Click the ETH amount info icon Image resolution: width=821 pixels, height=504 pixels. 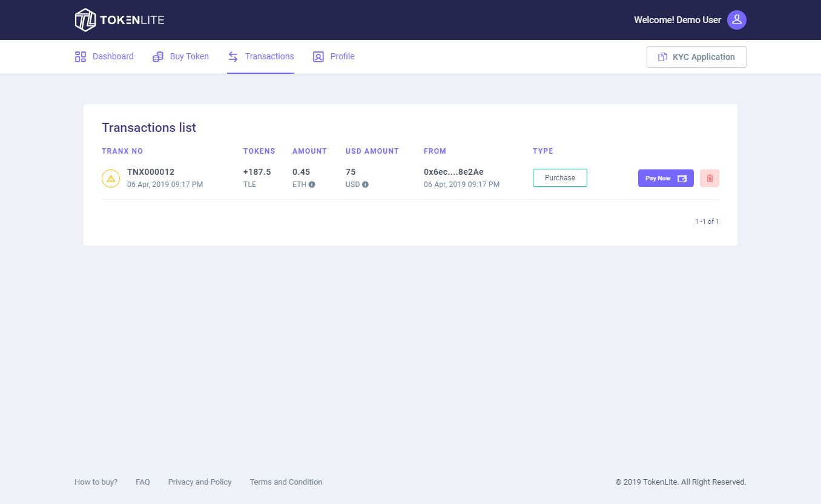(312, 185)
